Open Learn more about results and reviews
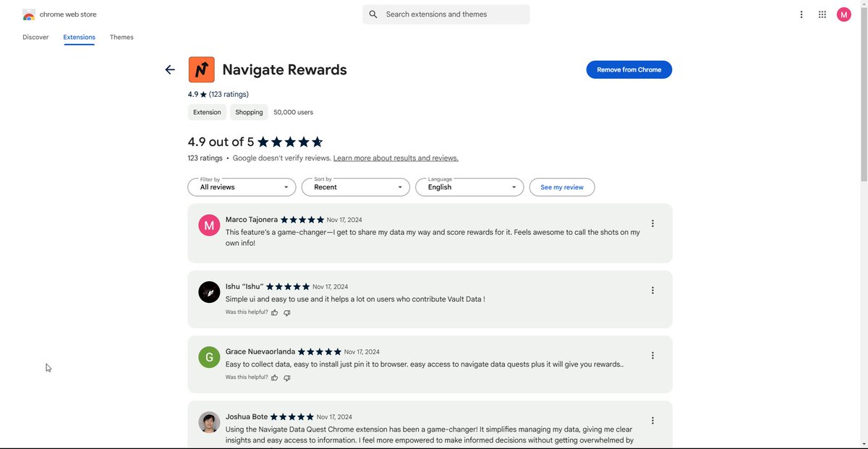Screen dimensions: 868x449 [395, 157]
